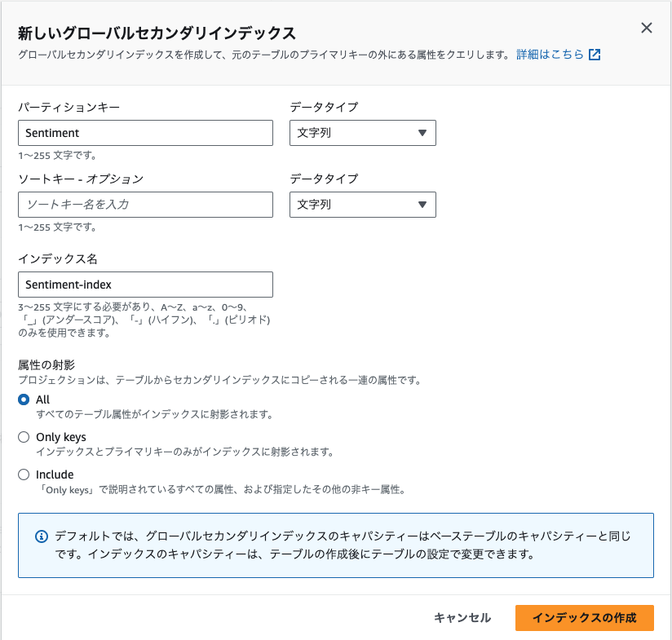
Task: Click インデックスの作成 to create the index
Action: point(586,618)
